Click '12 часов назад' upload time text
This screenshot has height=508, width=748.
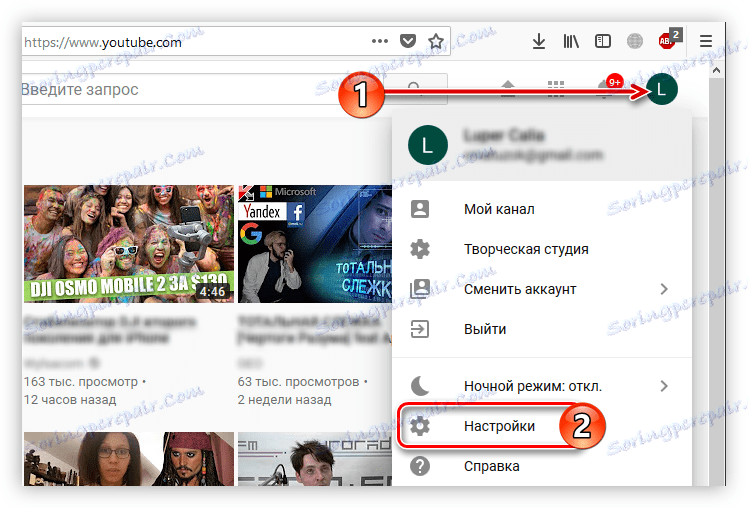[x=70, y=400]
